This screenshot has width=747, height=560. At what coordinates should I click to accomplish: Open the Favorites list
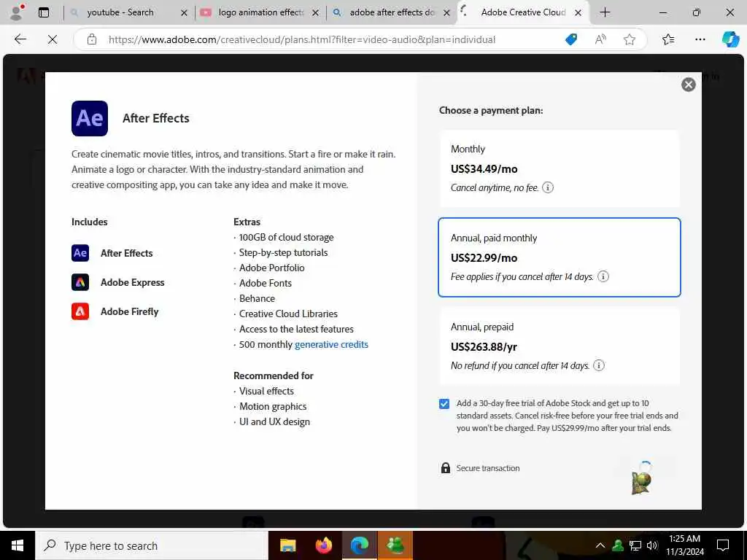(668, 39)
